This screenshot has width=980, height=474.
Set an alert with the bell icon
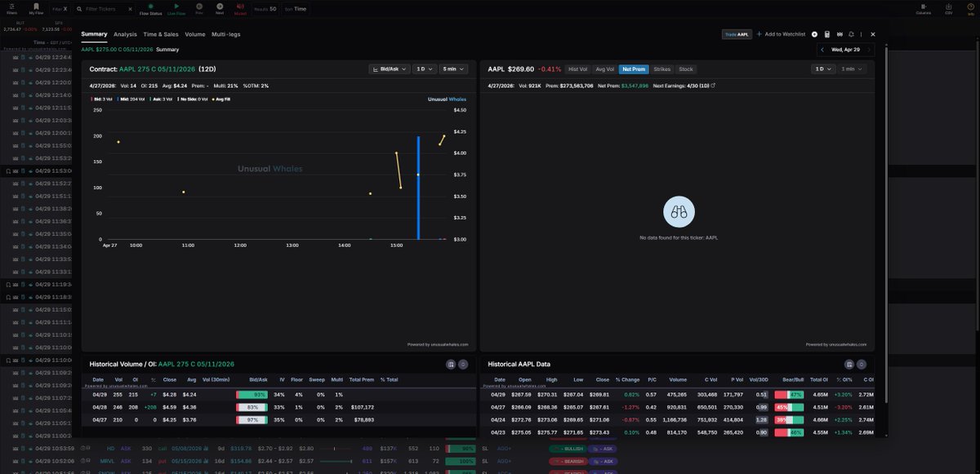(851, 34)
